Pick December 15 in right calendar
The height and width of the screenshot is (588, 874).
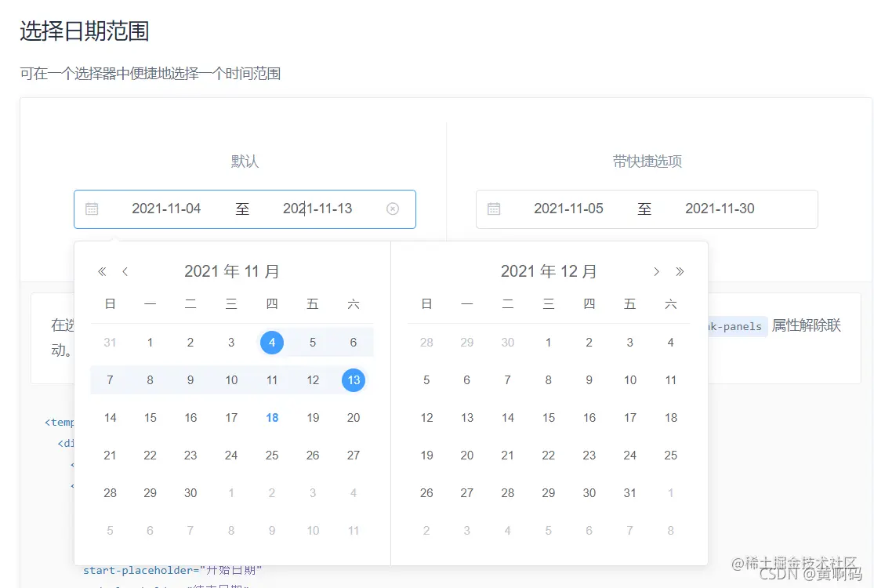549,417
